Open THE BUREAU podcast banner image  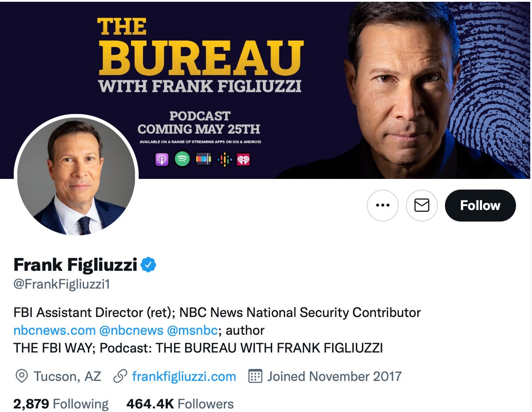[311, 67]
